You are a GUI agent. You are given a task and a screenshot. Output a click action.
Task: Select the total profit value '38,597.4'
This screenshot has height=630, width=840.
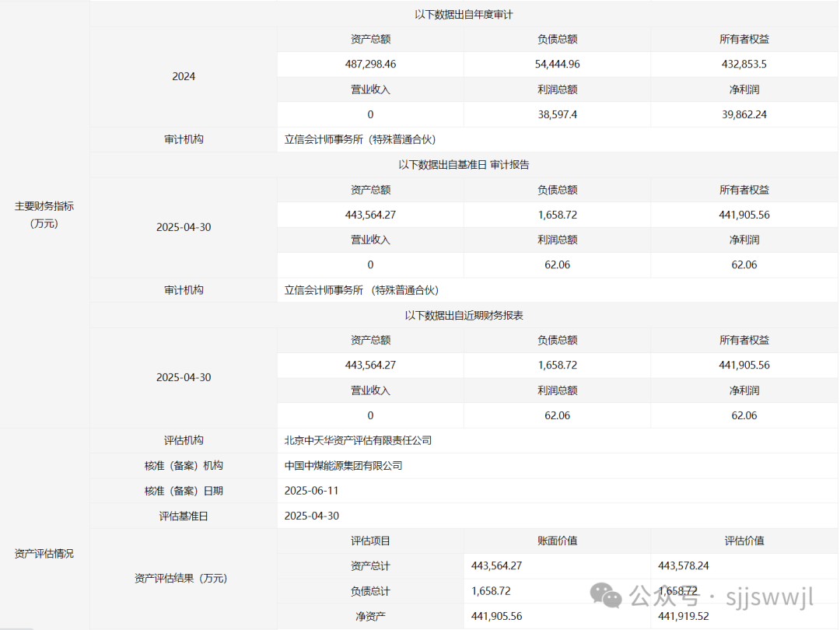[x=557, y=114]
